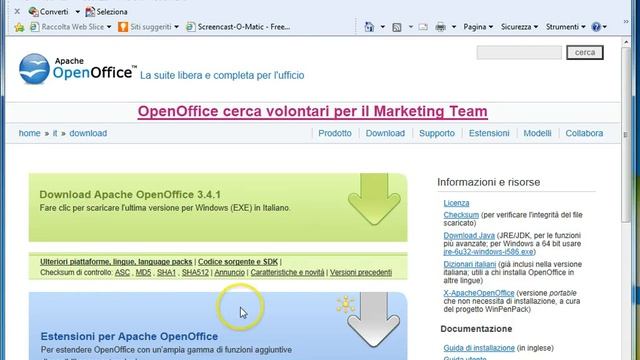Open the Annuncio link
This screenshot has height=360, width=640.
[x=229, y=272]
